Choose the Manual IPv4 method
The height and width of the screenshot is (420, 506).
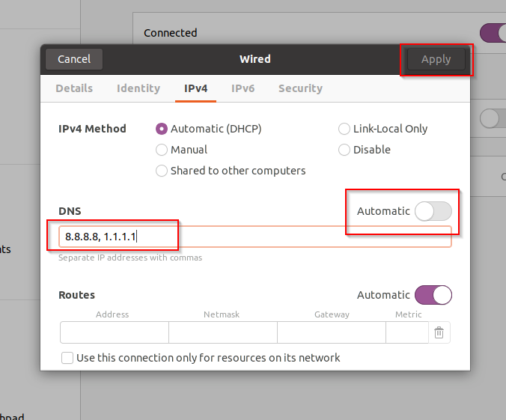pos(162,150)
